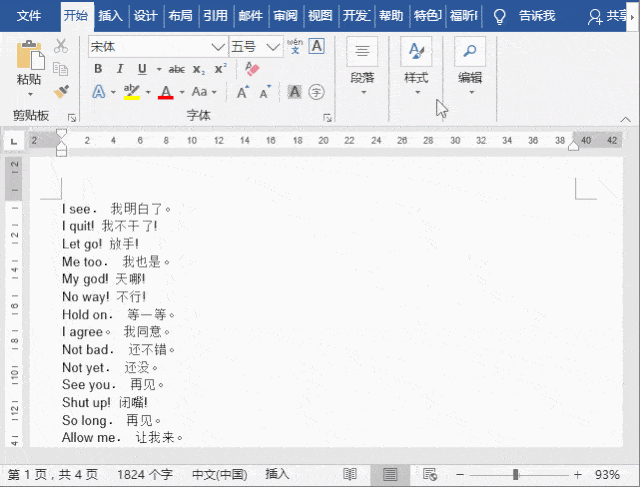Image resolution: width=640 pixels, height=487 pixels.
Task: Switch to Layout (布局) tab
Action: [x=180, y=16]
